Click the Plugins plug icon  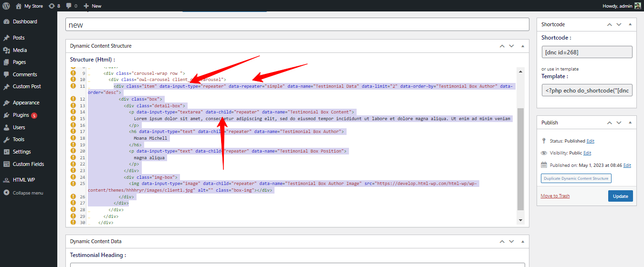[x=7, y=115]
